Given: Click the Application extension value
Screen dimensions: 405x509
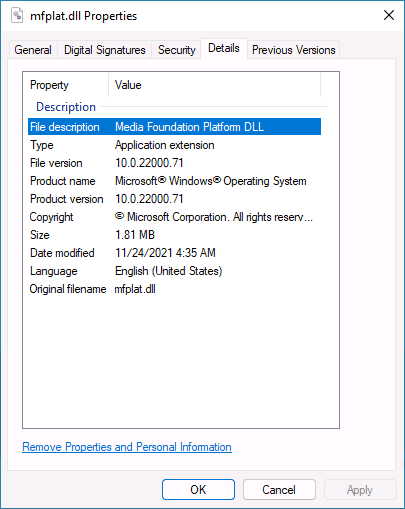Looking at the screenshot, I should (x=165, y=145).
